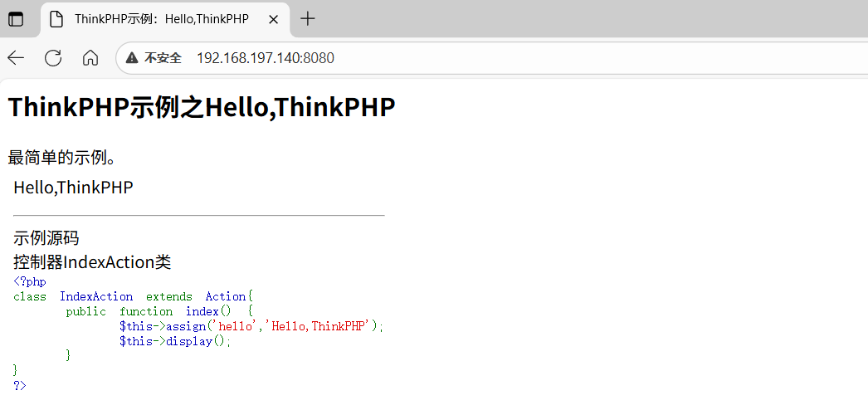Click the 不安全 security warning indicator
868x410 pixels.
(x=154, y=57)
